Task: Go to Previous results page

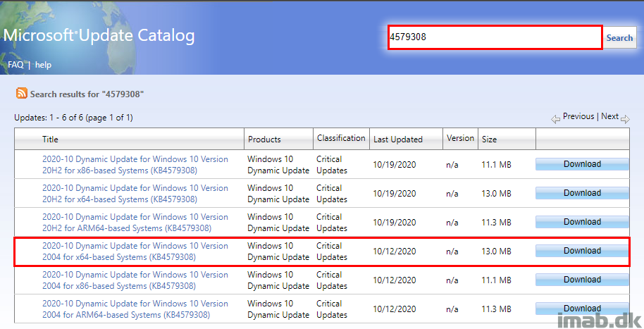Action: click(578, 116)
